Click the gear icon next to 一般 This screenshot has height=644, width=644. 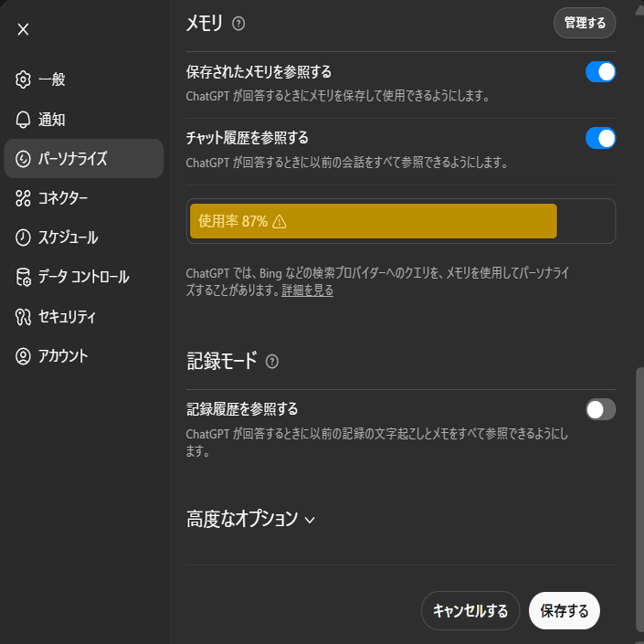point(24,79)
